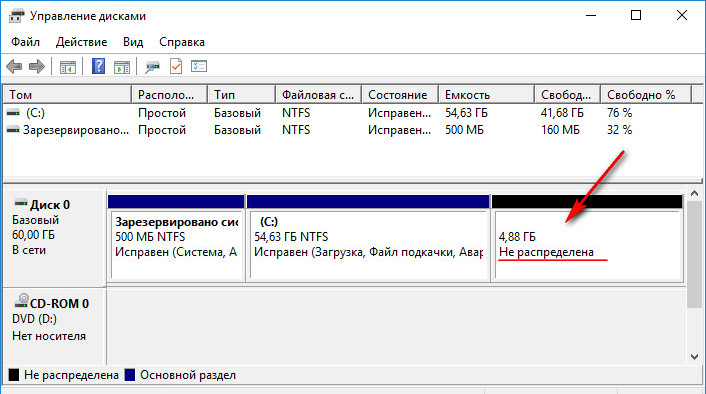The height and width of the screenshot is (394, 706).
Task: Toggle the console tree pane icon
Action: point(68,67)
